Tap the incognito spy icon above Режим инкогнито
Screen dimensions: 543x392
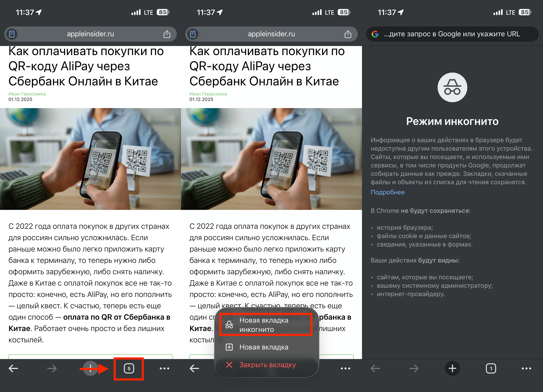tap(452, 87)
